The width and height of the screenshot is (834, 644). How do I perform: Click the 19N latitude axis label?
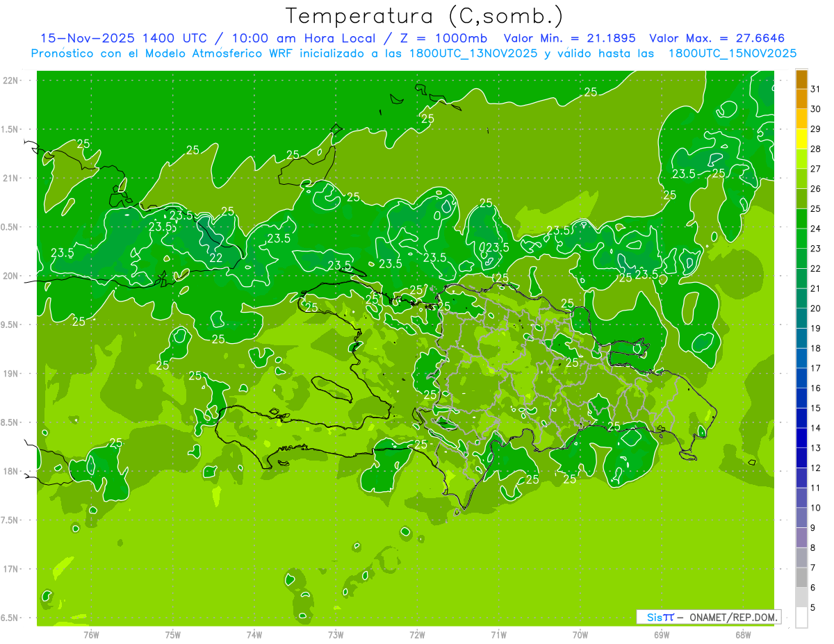tap(10, 374)
